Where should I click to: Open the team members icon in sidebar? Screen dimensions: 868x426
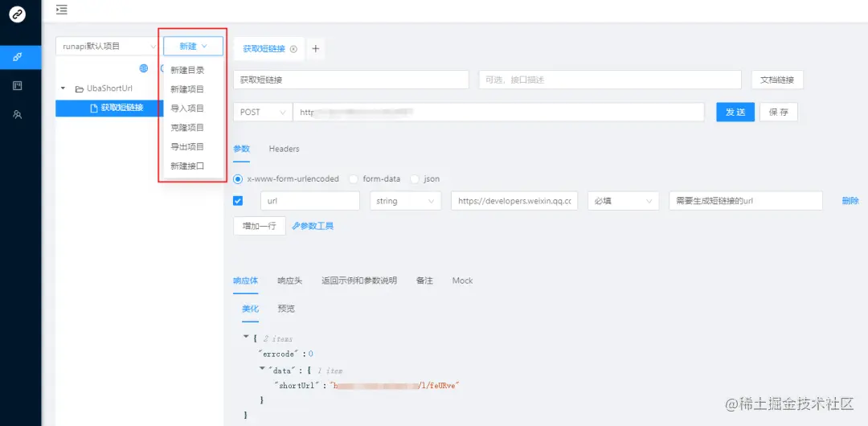[18, 115]
